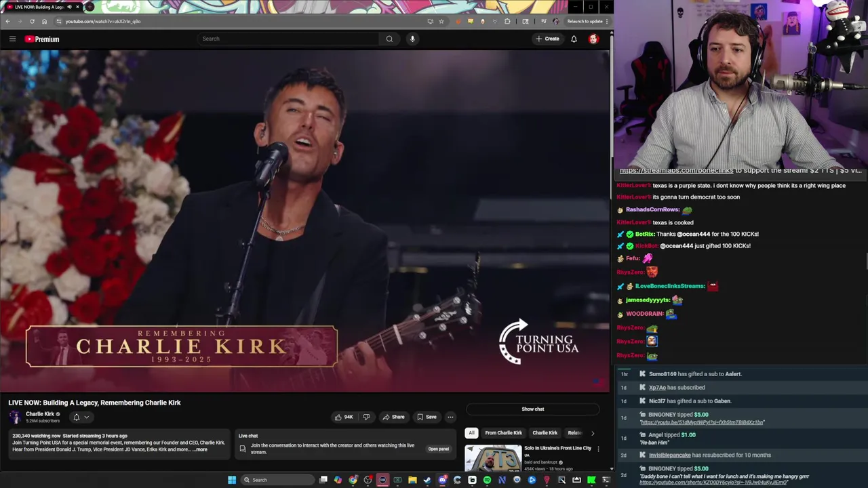Click the YouTube search input field

tap(288, 39)
